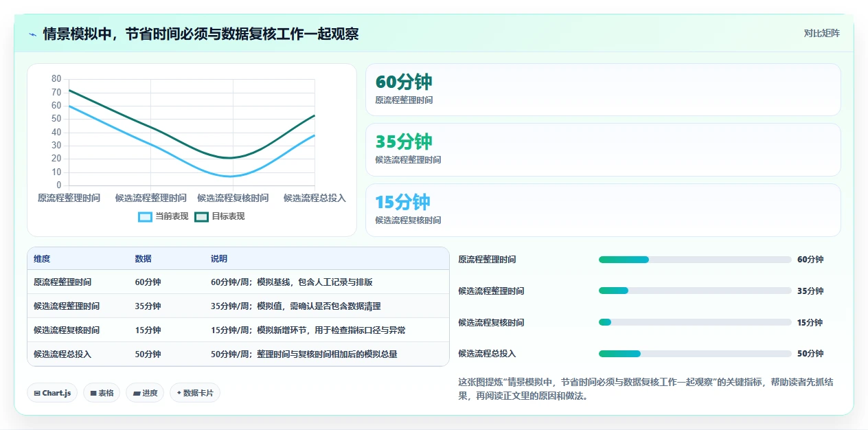
Task: Click the Chart.js tag chip
Action: (53, 393)
